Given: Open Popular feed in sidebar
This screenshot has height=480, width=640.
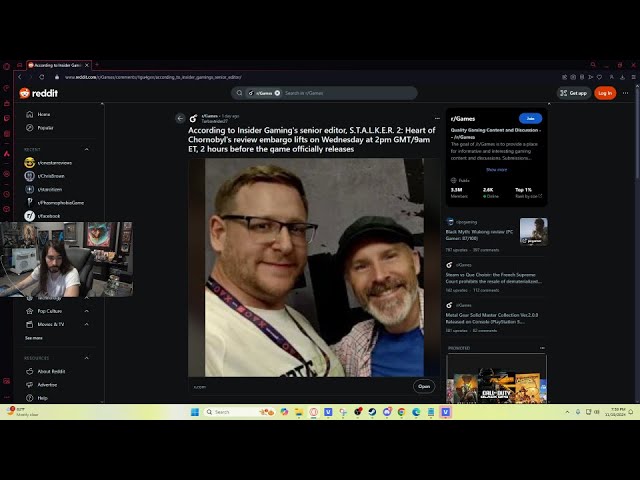Looking at the screenshot, I should [x=45, y=127].
